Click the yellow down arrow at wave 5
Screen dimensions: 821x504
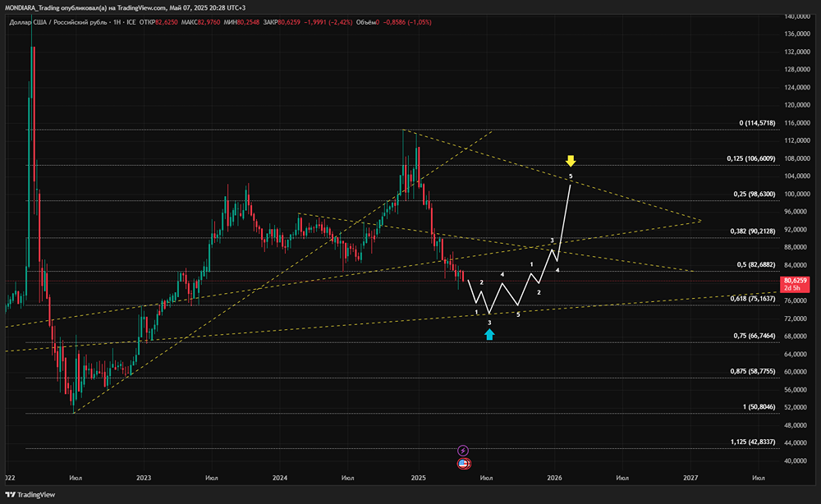click(571, 161)
